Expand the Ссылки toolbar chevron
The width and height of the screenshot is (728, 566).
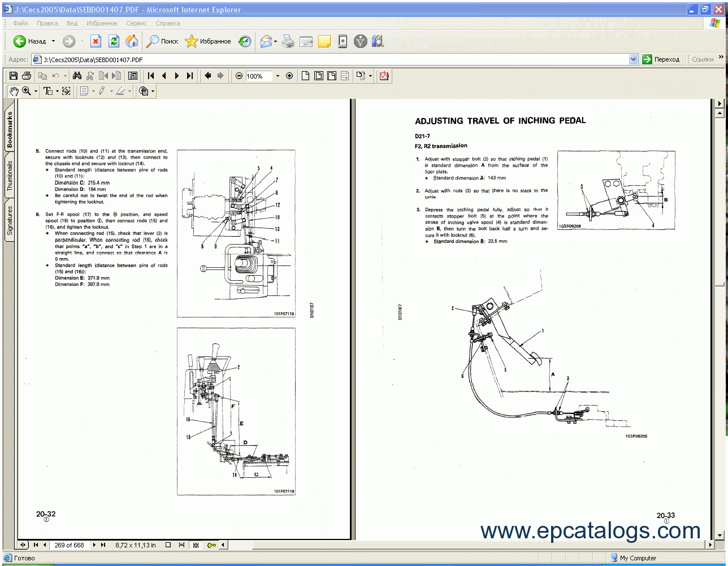click(x=721, y=57)
